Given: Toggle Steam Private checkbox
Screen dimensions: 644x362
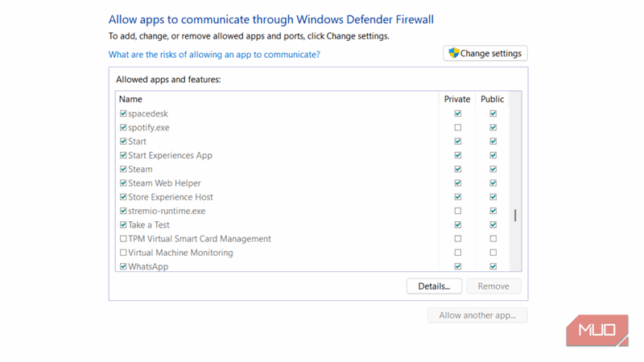Looking at the screenshot, I should (x=457, y=169).
